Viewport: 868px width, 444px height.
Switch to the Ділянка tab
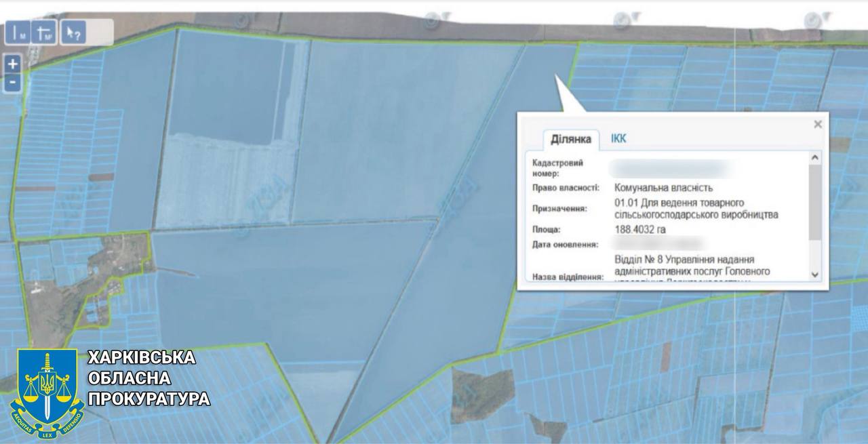tap(570, 140)
